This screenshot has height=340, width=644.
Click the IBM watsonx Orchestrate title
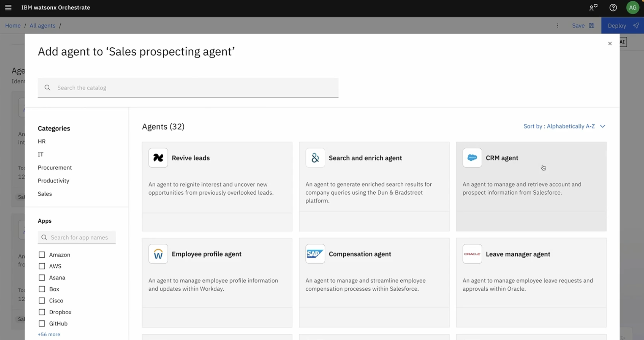pos(56,7)
